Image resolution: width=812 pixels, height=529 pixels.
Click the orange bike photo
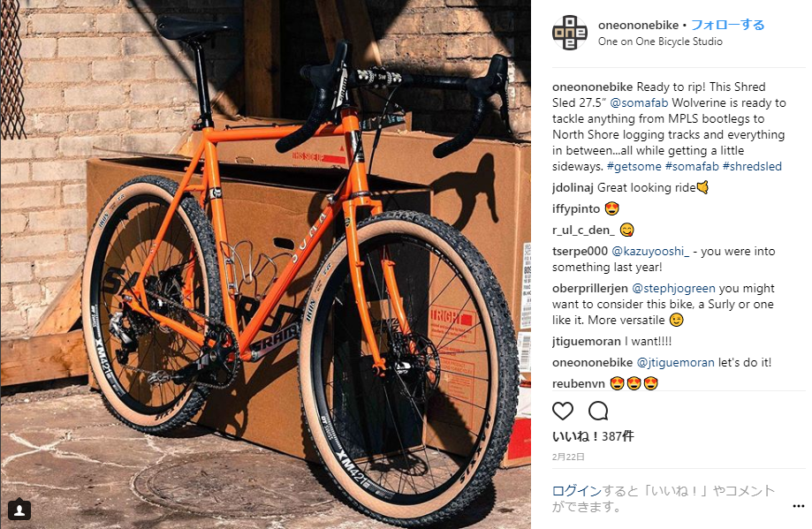(266, 265)
